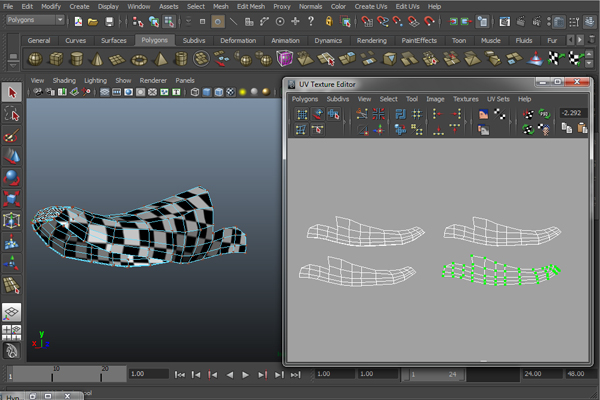Enable yellow use-all-lights sphere

[x=242, y=92]
